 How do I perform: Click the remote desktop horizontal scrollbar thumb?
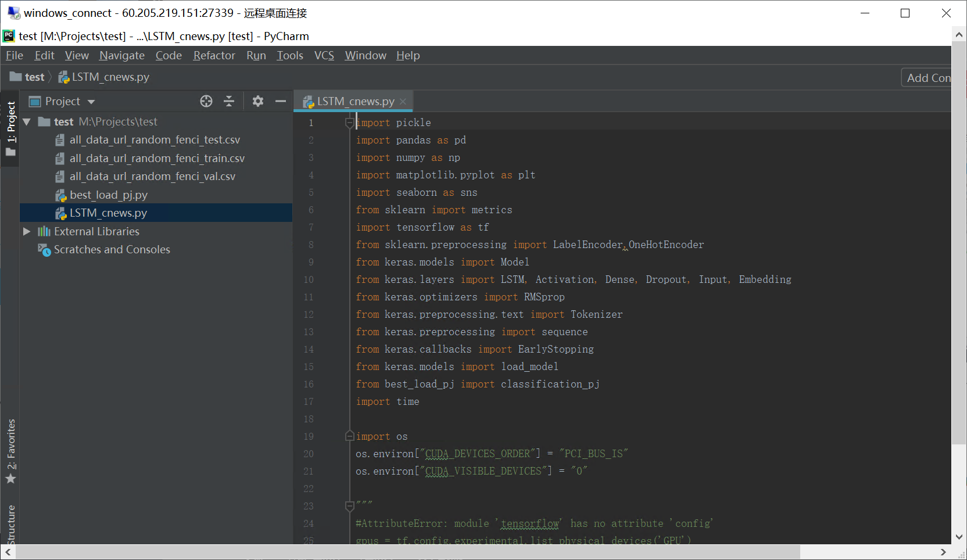click(407, 552)
